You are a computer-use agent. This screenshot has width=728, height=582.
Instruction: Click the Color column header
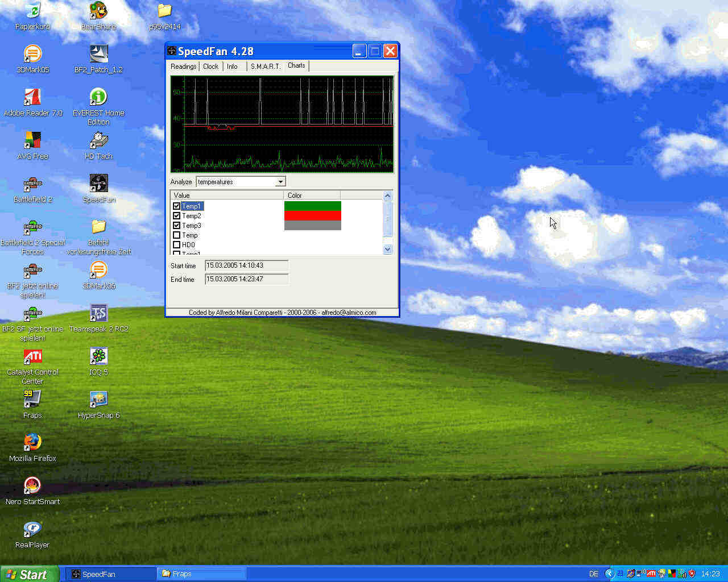coord(312,195)
